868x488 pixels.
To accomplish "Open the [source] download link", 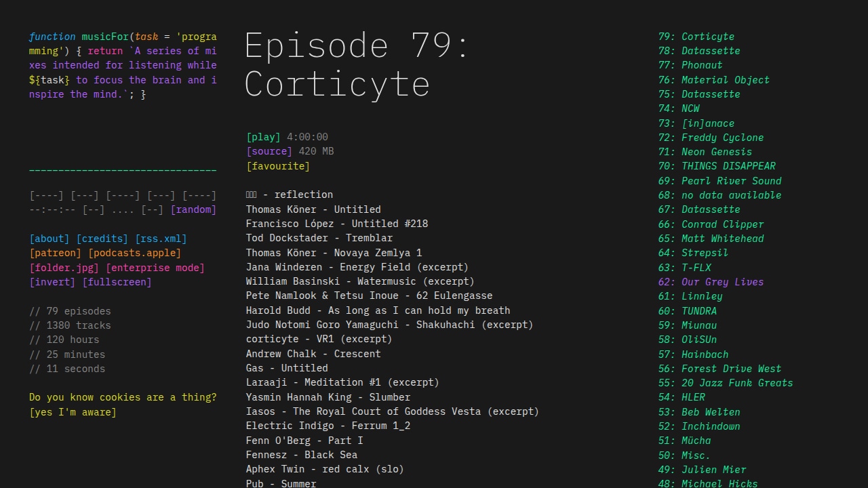I will 269,151.
